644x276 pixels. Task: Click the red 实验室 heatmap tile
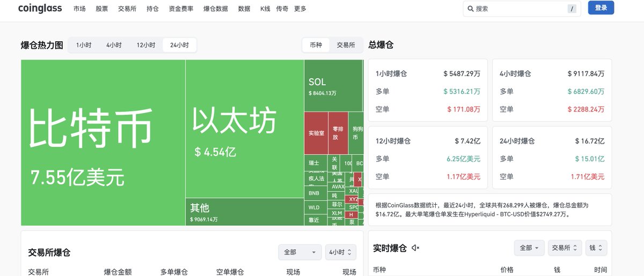pyautogui.click(x=316, y=133)
